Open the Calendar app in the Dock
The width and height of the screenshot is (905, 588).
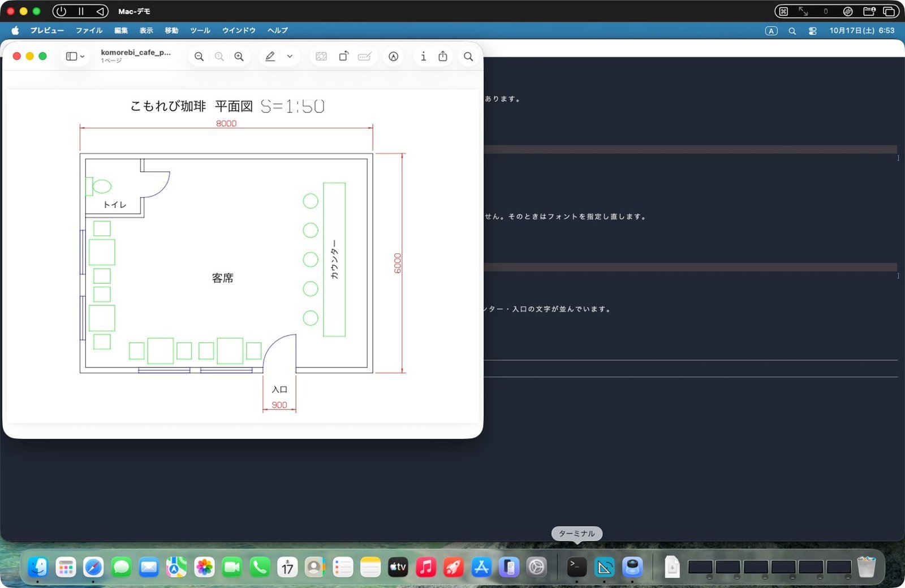coord(287,567)
